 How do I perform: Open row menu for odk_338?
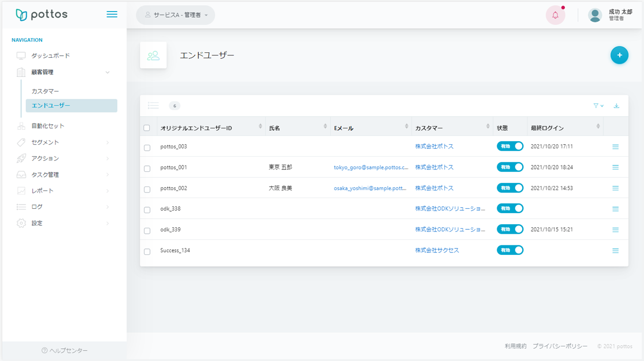[x=615, y=209]
